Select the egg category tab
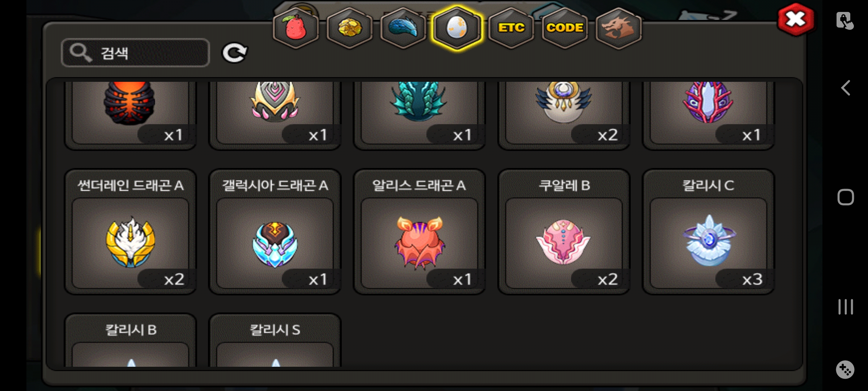The height and width of the screenshot is (391, 868). coord(457,28)
